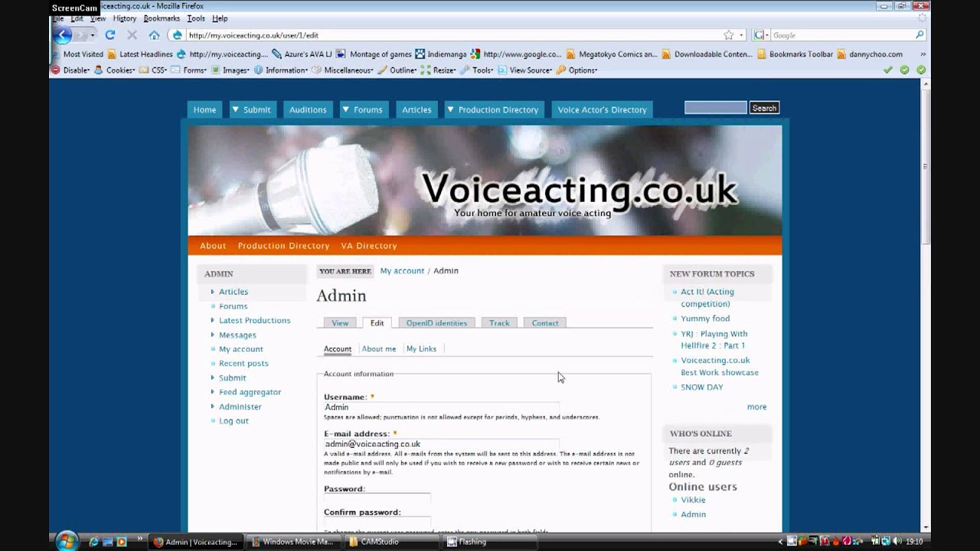Click the site search text field
This screenshot has width=980, height=551.
click(x=715, y=108)
